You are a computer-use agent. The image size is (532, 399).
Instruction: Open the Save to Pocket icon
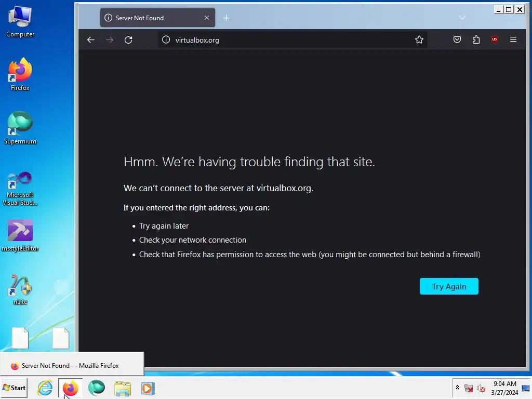[x=457, y=39]
